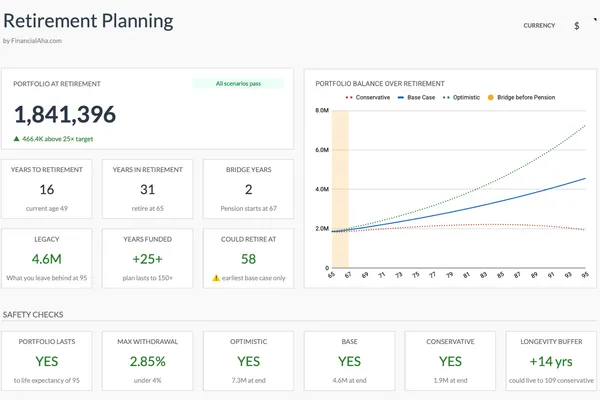
Task: Select the dollar currency symbol field
Action: pyautogui.click(x=576, y=26)
